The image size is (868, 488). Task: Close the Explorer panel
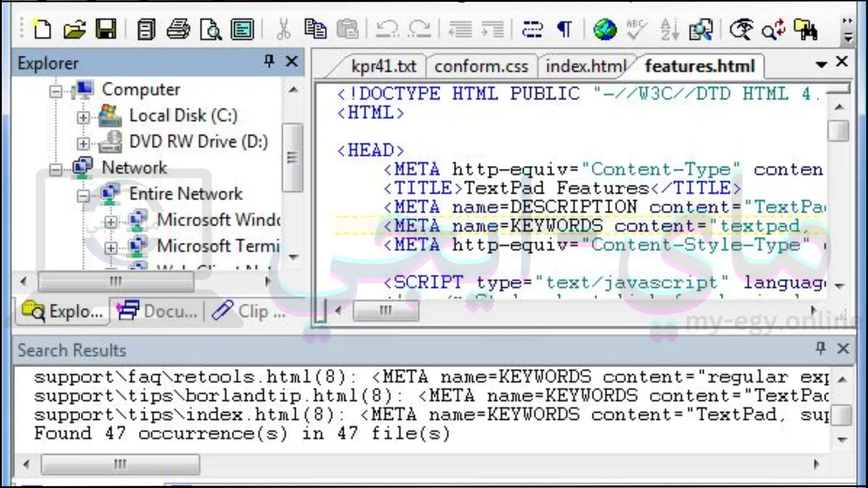click(292, 61)
